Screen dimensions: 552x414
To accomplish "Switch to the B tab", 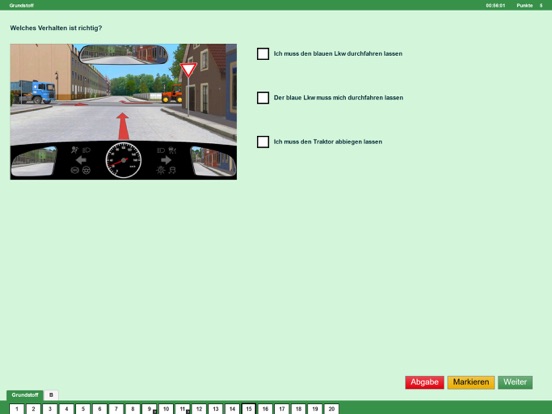I will [x=51, y=395].
